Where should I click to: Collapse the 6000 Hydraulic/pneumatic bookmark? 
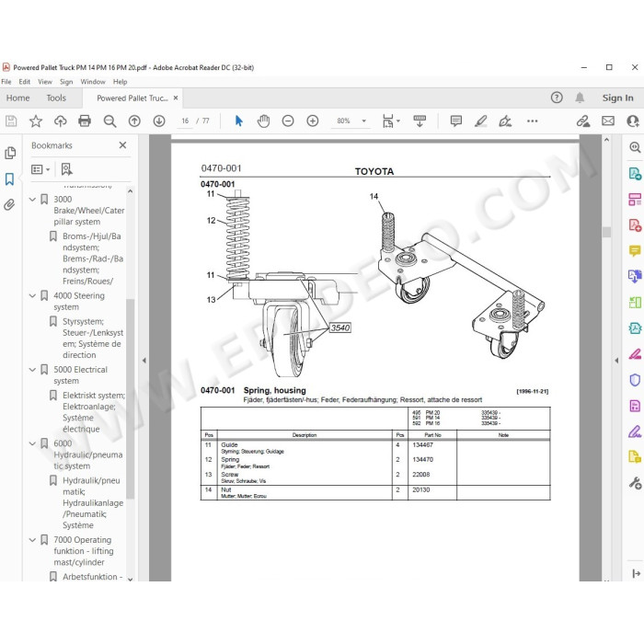point(32,443)
